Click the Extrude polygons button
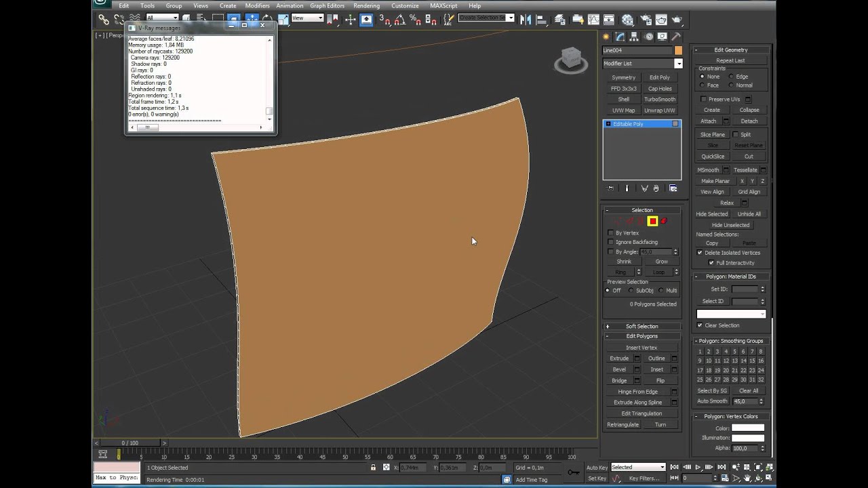The height and width of the screenshot is (488, 868). (x=619, y=359)
